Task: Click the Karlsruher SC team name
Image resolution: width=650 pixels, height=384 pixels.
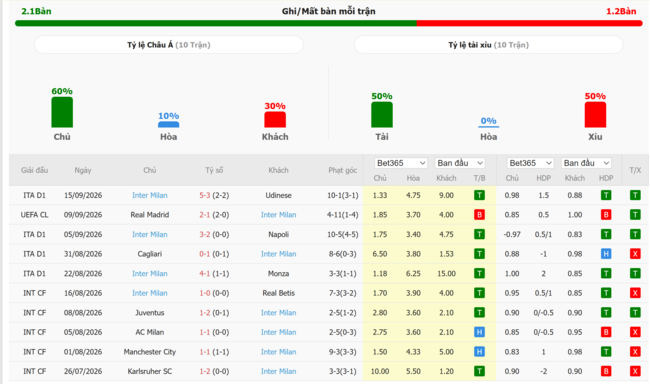Action: point(150,371)
